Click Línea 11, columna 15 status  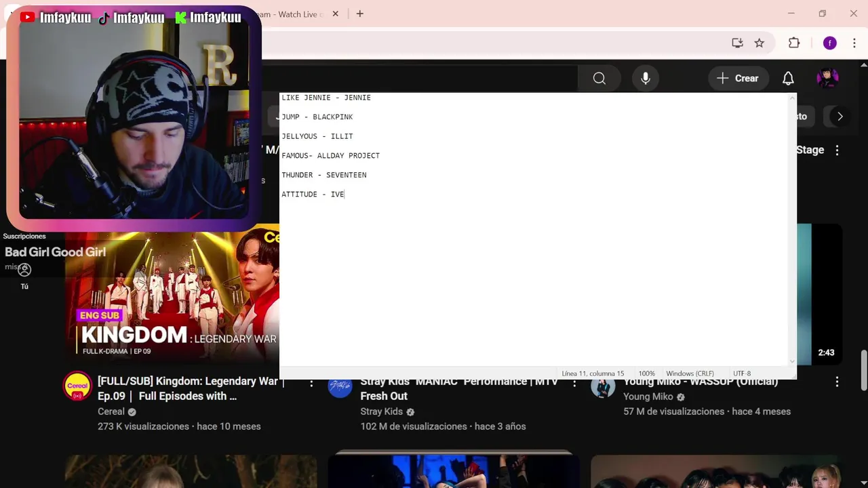[593, 373]
